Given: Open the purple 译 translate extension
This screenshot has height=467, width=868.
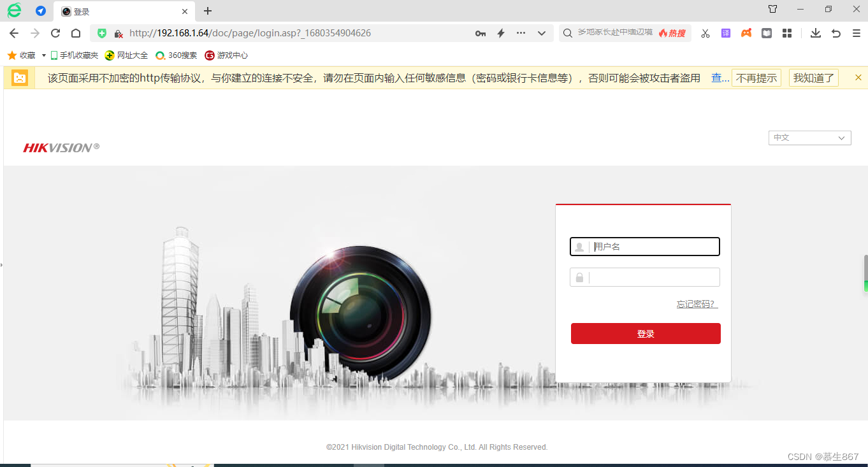Looking at the screenshot, I should [x=726, y=33].
